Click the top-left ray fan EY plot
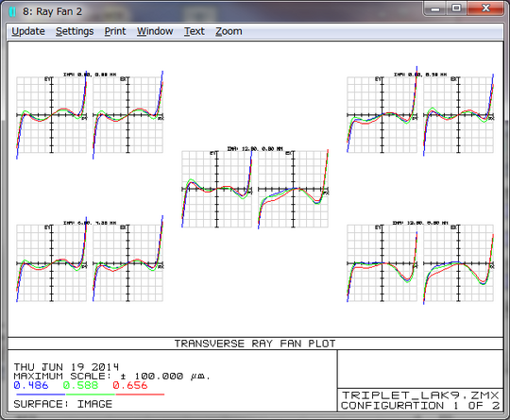This screenshot has width=510, height=420. pos(51,115)
